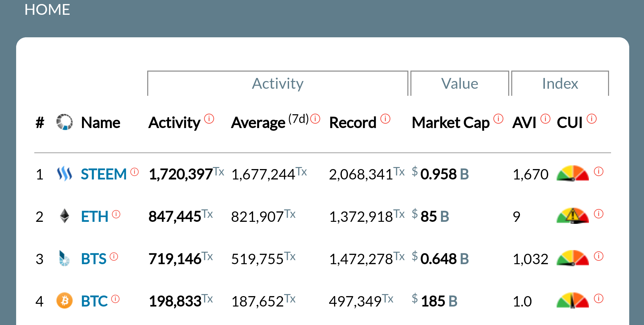Select the Index group tab
The width and height of the screenshot is (644, 325).
(560, 83)
